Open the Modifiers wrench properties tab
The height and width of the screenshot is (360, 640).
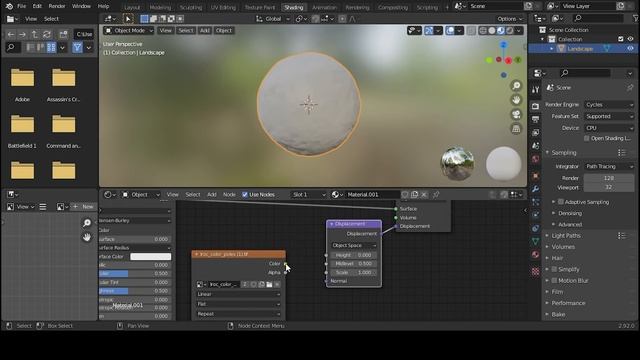(x=536, y=189)
